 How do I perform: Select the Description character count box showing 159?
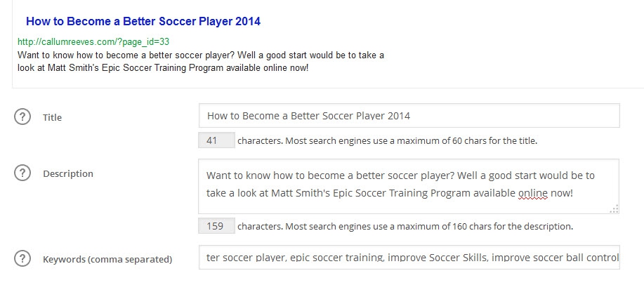coord(216,226)
